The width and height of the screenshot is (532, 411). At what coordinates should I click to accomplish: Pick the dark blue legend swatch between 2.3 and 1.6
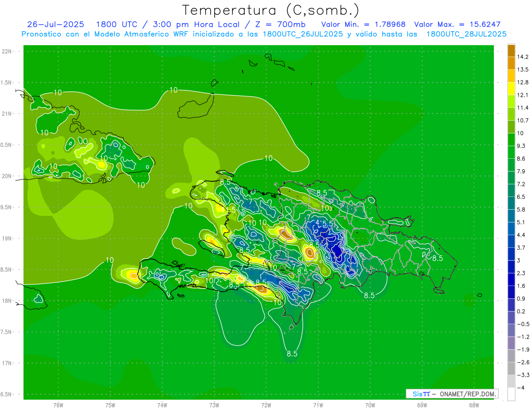511,280
